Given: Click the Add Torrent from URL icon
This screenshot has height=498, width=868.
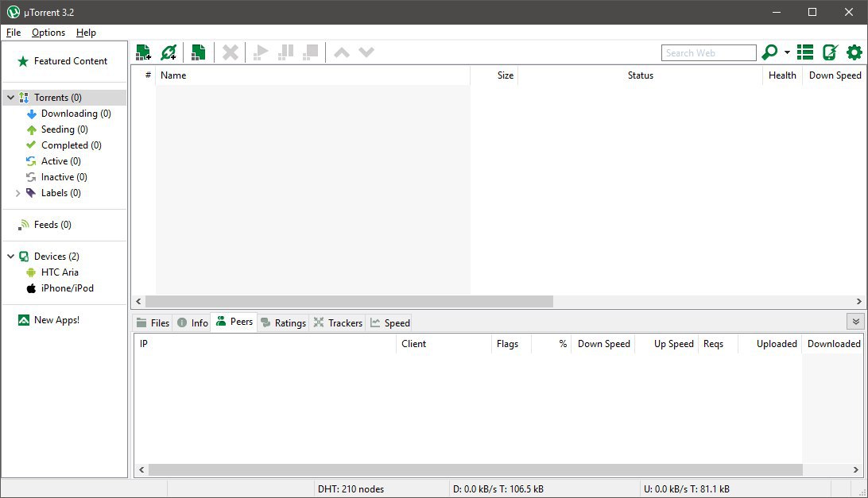Looking at the screenshot, I should (169, 52).
